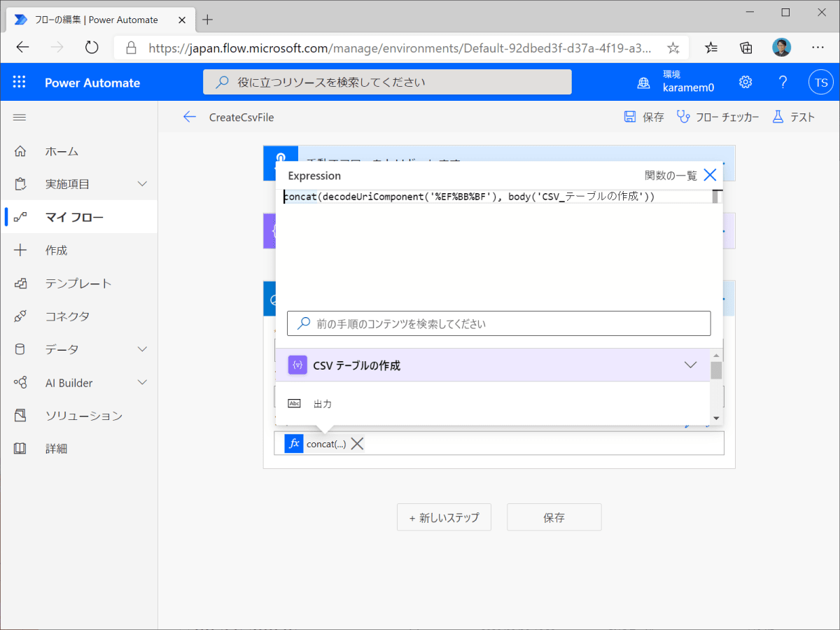Open browser settings and more menu

[x=818, y=48]
